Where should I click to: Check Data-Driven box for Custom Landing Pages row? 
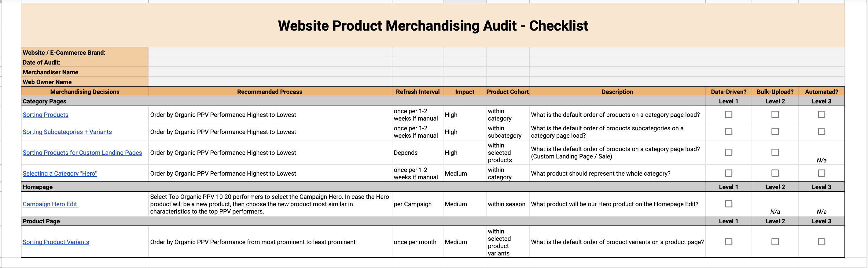click(729, 152)
